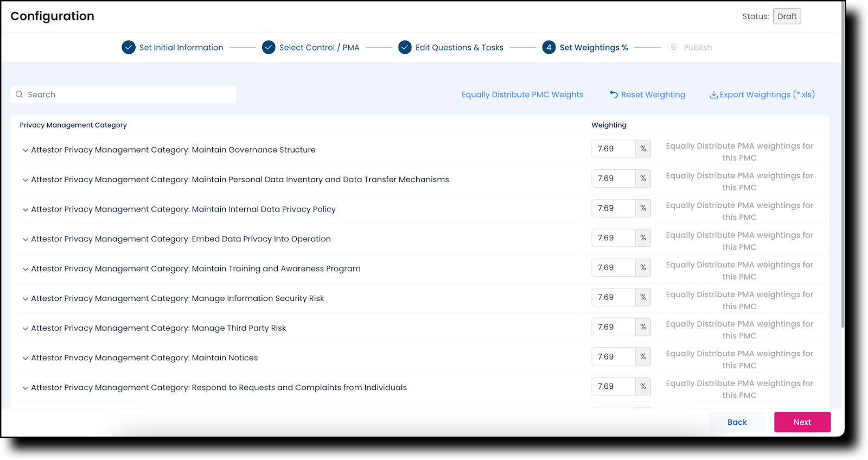The width and height of the screenshot is (868, 460).
Task: Click the step 4 circle icon
Action: (x=549, y=47)
